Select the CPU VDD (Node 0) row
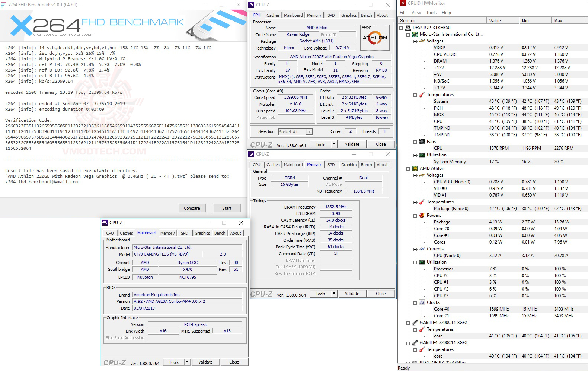The height and width of the screenshot is (371, 588). 493,182
